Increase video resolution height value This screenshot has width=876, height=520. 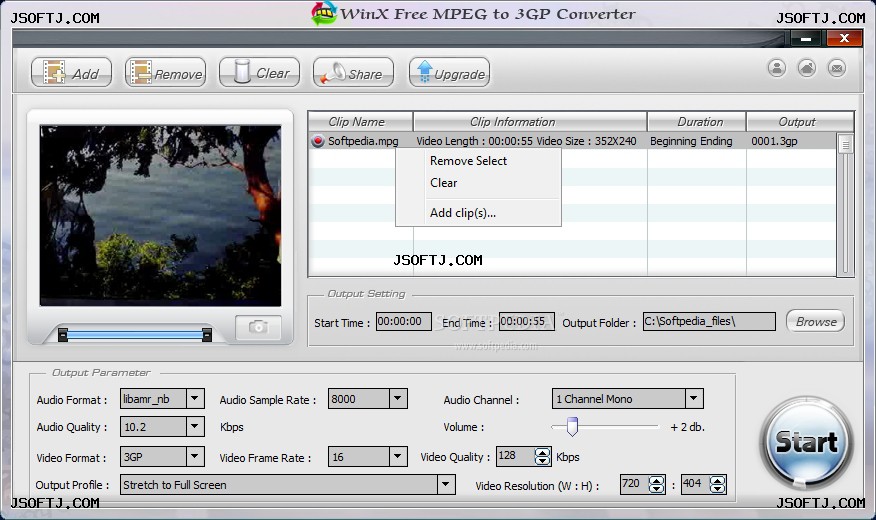click(718, 480)
